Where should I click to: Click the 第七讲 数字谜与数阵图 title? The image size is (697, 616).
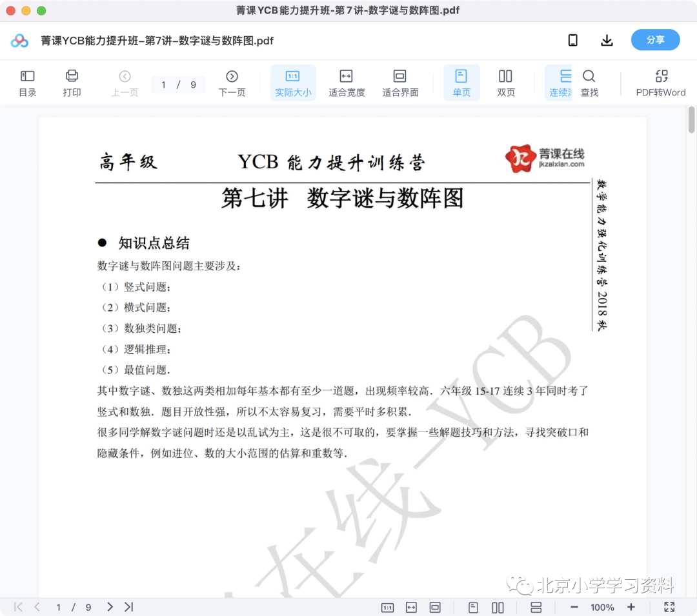342,198
